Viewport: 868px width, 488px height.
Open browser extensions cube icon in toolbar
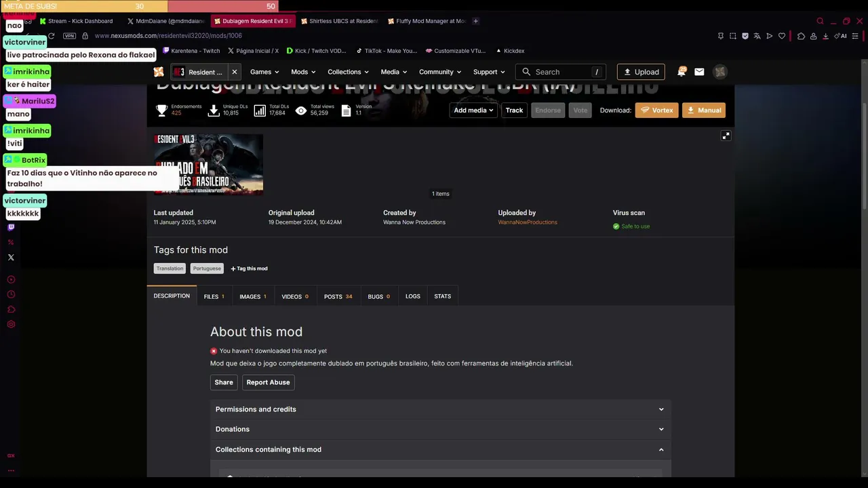pos(801,36)
